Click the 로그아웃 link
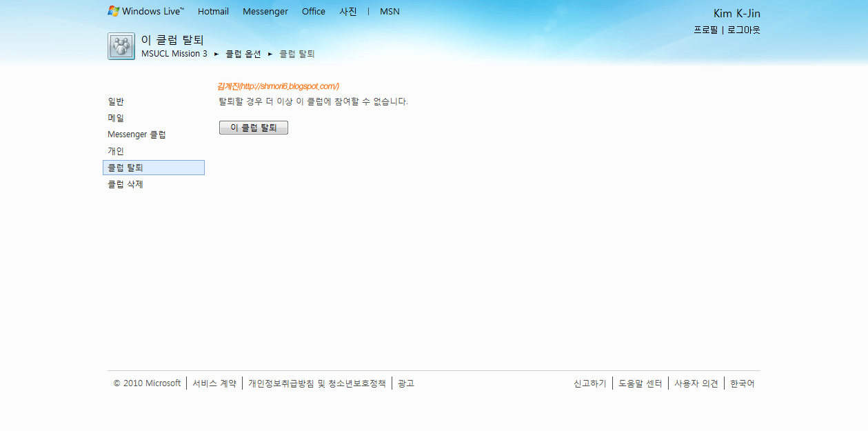This screenshot has height=431, width=868. click(x=744, y=30)
